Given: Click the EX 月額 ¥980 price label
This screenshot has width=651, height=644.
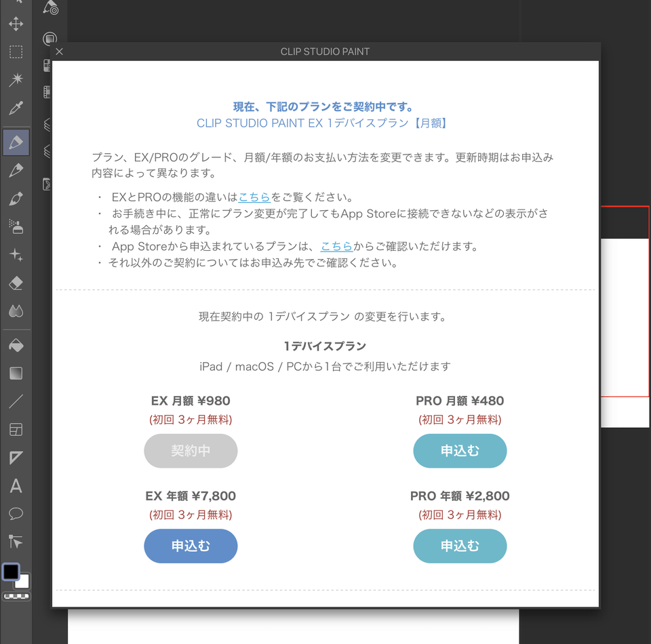Looking at the screenshot, I should [x=191, y=401].
